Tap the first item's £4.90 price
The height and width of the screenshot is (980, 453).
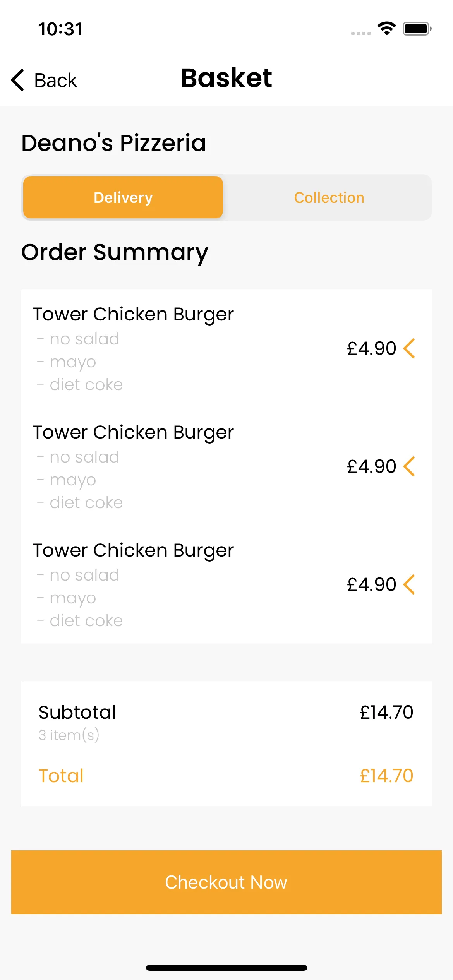pos(371,348)
